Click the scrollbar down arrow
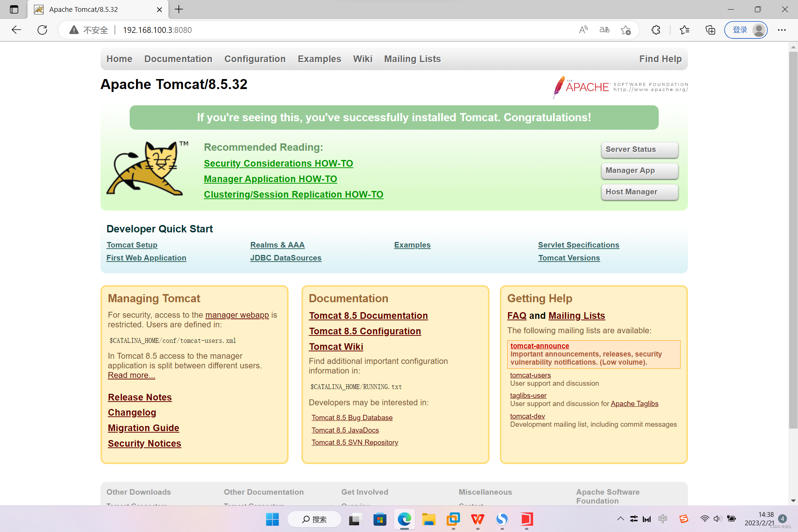This screenshot has height=532, width=798. pos(793,501)
